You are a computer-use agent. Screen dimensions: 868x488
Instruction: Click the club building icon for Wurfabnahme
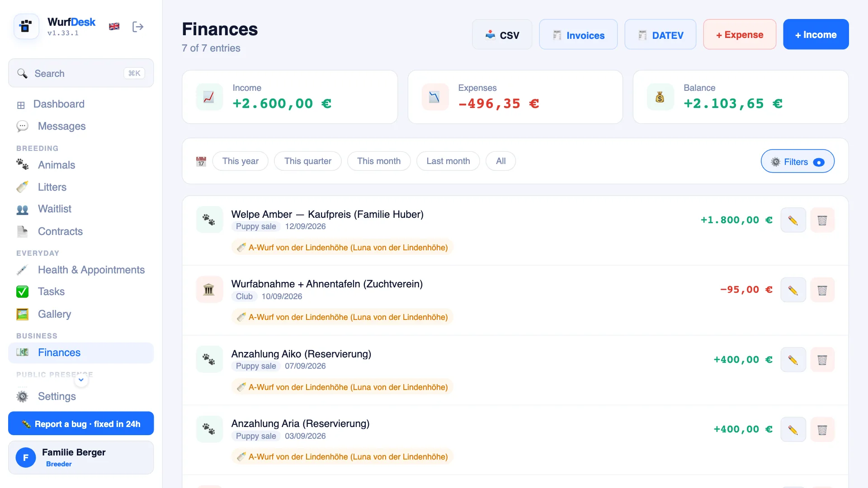[x=209, y=290]
